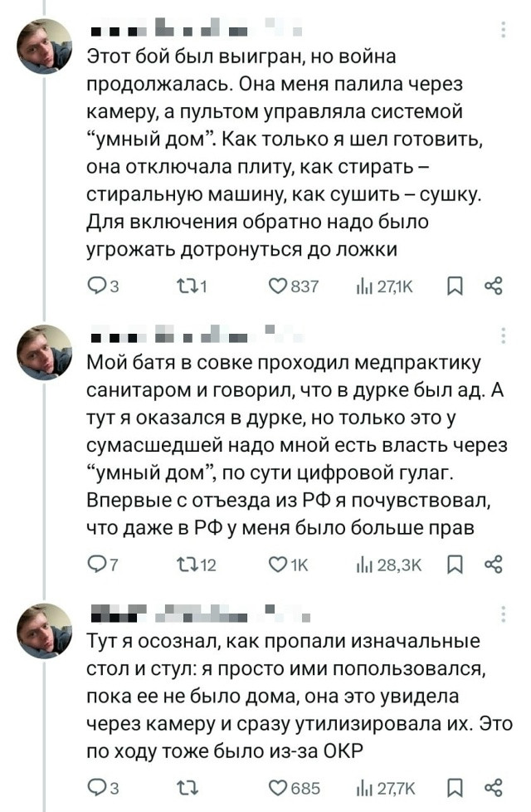Share the second tweet with 1K likes
Image resolution: width=531 pixels, height=812 pixels.
[493, 565]
